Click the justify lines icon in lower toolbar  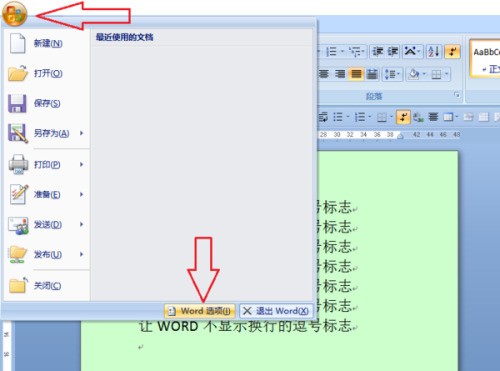(433, 117)
